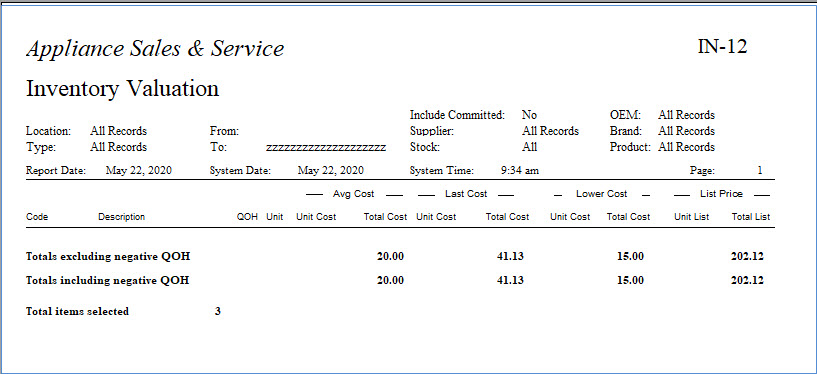Click the 'Unit' column header

pyautogui.click(x=275, y=217)
